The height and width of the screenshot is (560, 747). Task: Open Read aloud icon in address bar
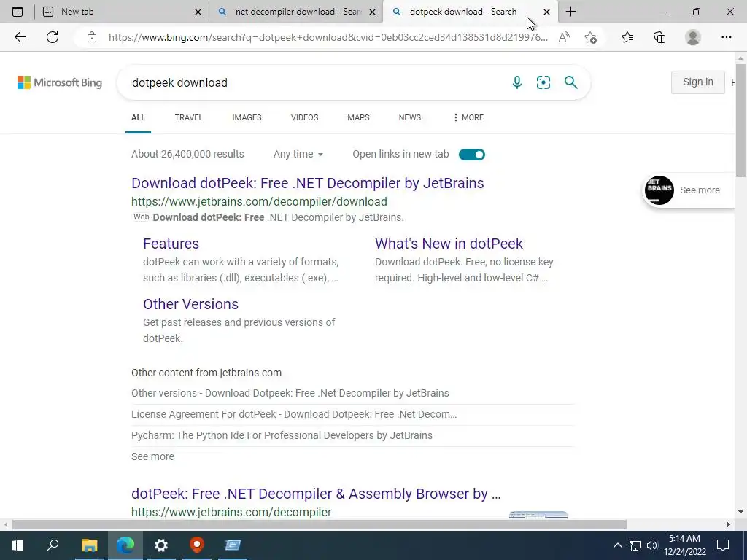pos(564,37)
